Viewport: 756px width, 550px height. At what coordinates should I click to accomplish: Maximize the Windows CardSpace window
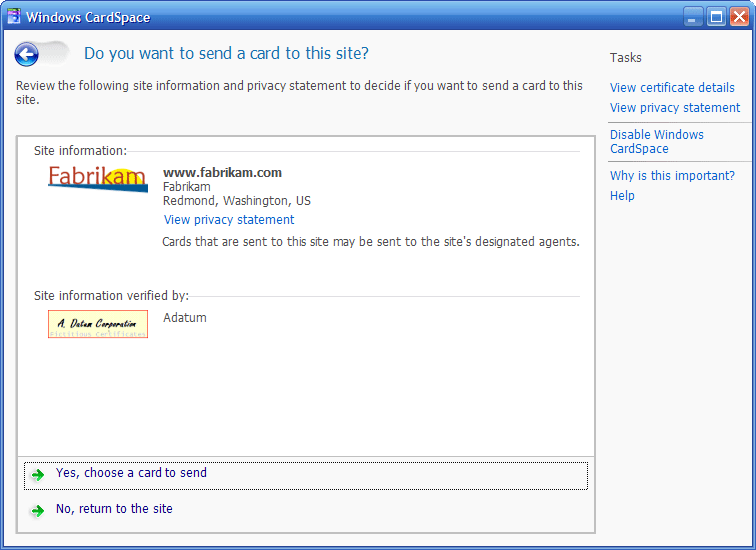tap(716, 17)
